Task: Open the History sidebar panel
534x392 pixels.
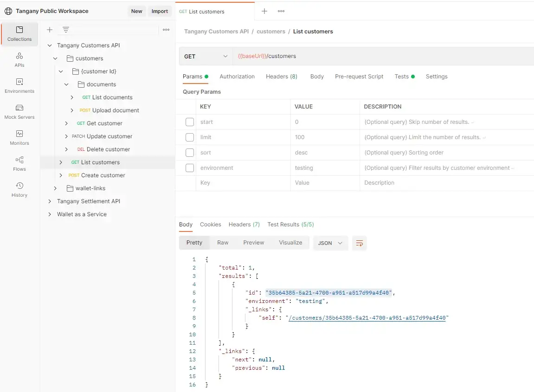Action: pyautogui.click(x=19, y=189)
